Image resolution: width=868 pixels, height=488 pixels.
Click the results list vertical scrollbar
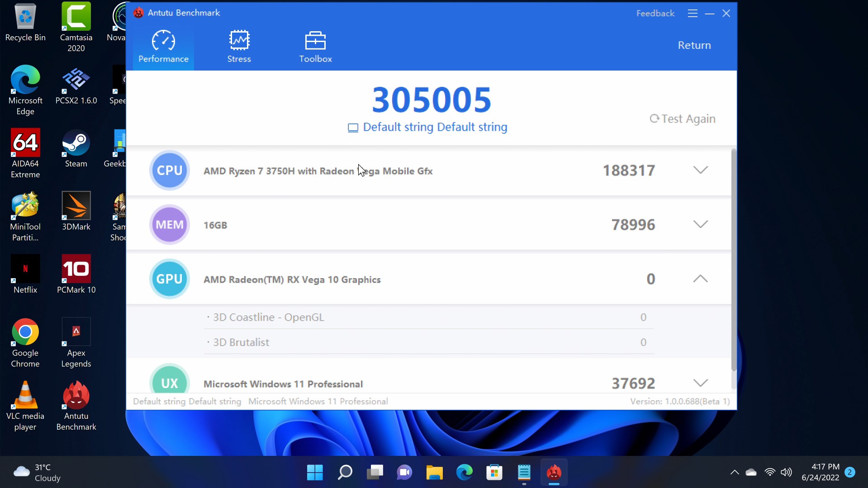(734, 260)
